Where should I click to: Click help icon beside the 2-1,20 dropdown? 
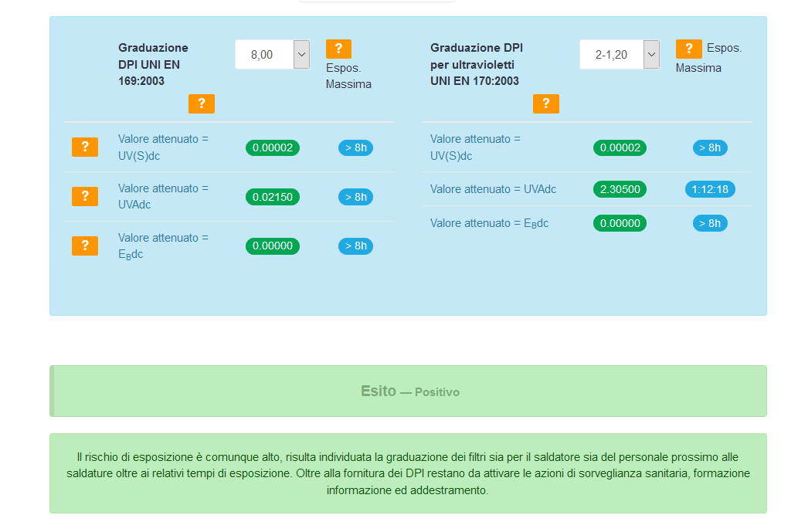688,49
